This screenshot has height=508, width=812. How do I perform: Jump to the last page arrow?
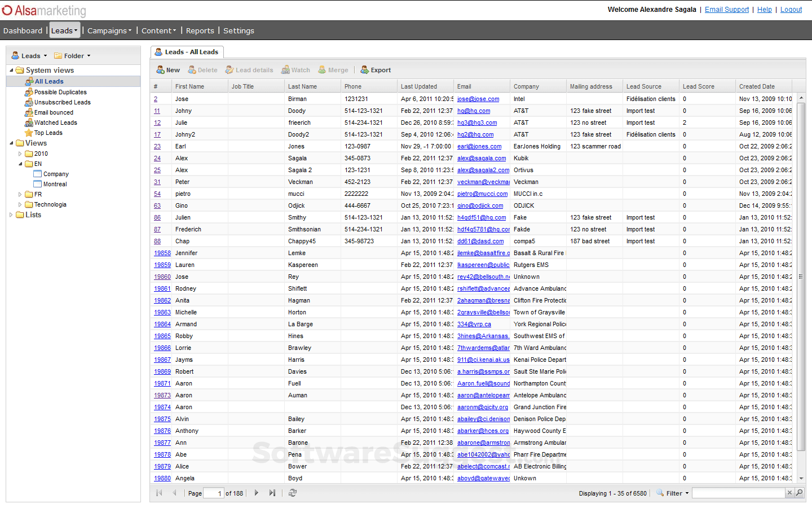tap(272, 493)
